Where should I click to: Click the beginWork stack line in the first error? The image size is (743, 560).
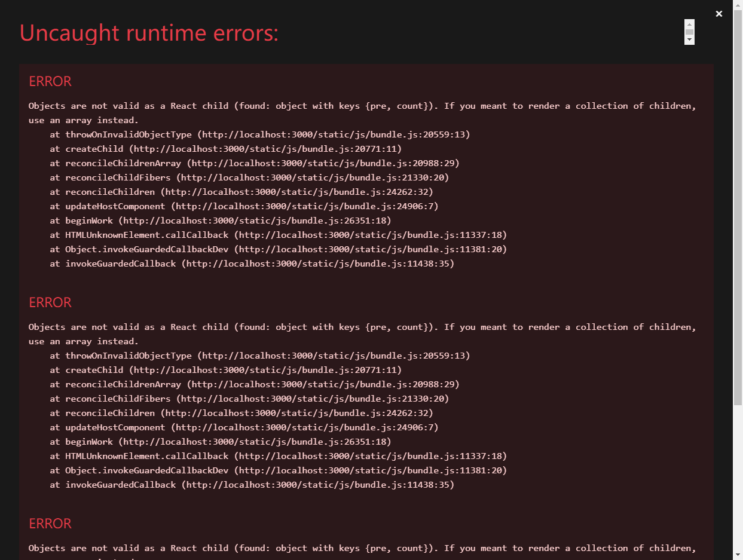221,221
